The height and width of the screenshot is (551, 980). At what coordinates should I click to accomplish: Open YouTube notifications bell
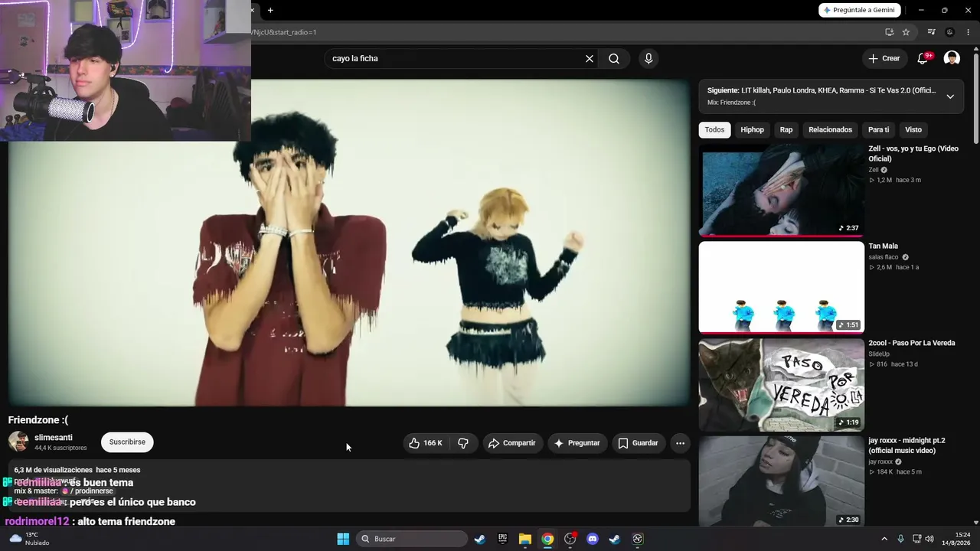pyautogui.click(x=923, y=59)
